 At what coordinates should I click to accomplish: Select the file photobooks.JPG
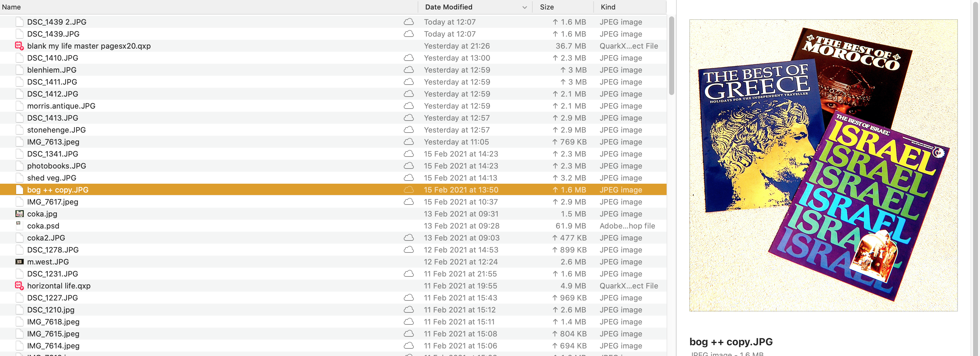[x=57, y=166]
